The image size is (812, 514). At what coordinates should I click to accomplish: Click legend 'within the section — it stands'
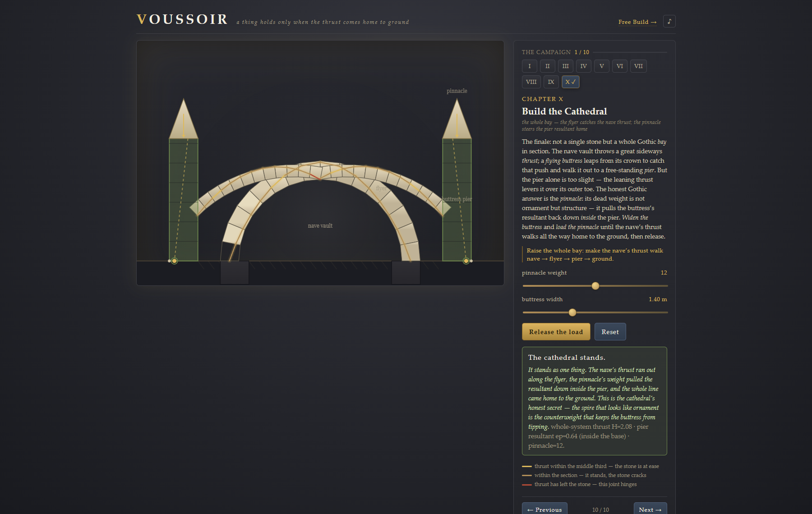click(x=591, y=475)
